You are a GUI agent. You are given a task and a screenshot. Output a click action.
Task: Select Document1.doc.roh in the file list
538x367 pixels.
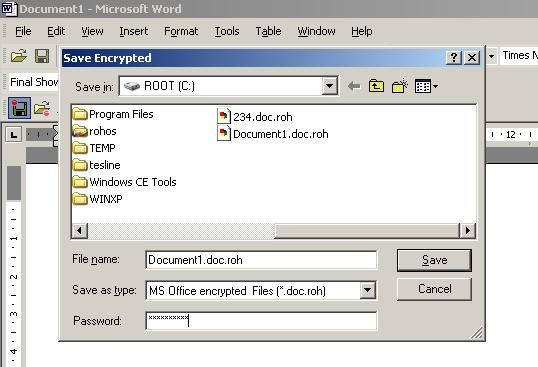pos(273,134)
